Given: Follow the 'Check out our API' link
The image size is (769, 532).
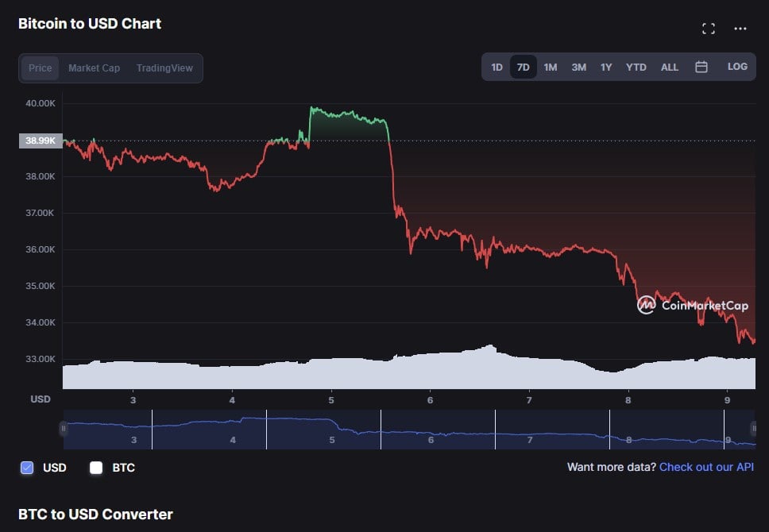Looking at the screenshot, I should [x=706, y=467].
